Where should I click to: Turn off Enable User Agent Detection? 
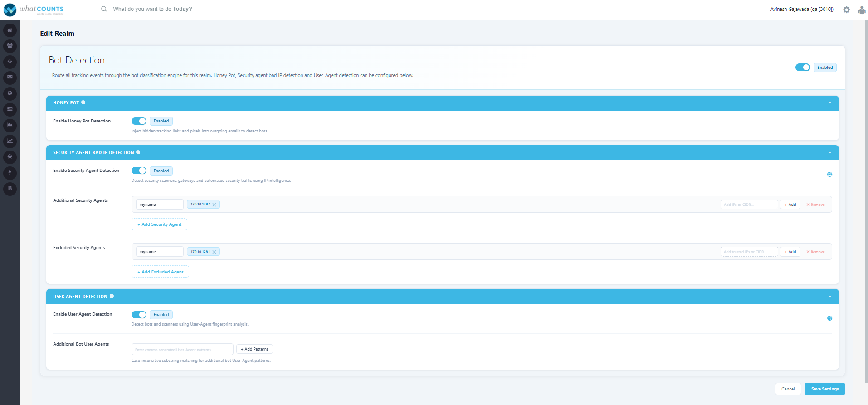139,315
